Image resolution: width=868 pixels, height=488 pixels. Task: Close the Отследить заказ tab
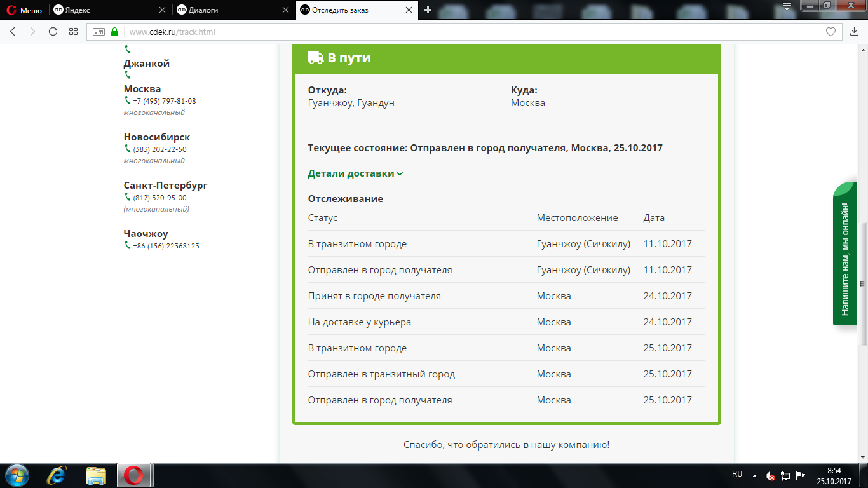tap(409, 10)
